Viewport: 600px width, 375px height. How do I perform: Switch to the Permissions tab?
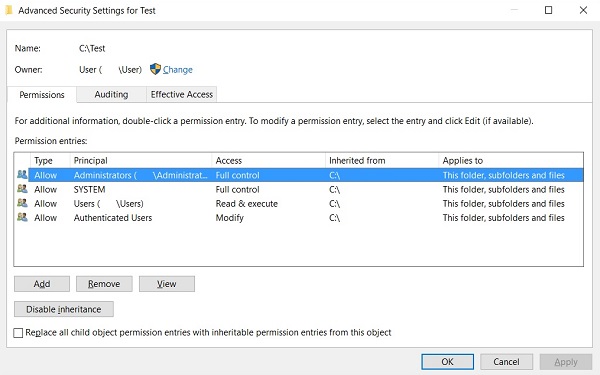42,95
